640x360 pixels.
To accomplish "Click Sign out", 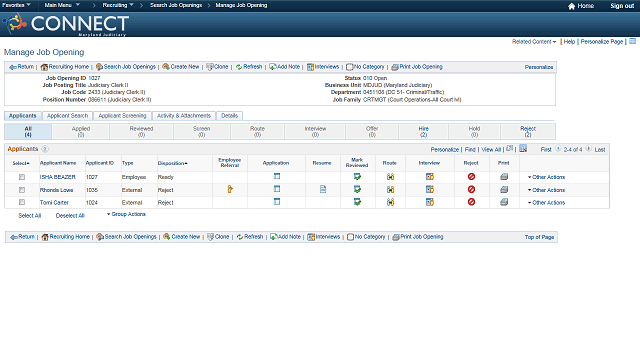I will pos(622,6).
